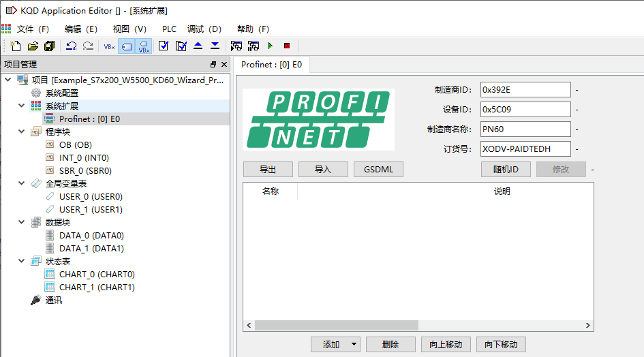
Task: Open the PLC menu
Action: pyautogui.click(x=169, y=29)
